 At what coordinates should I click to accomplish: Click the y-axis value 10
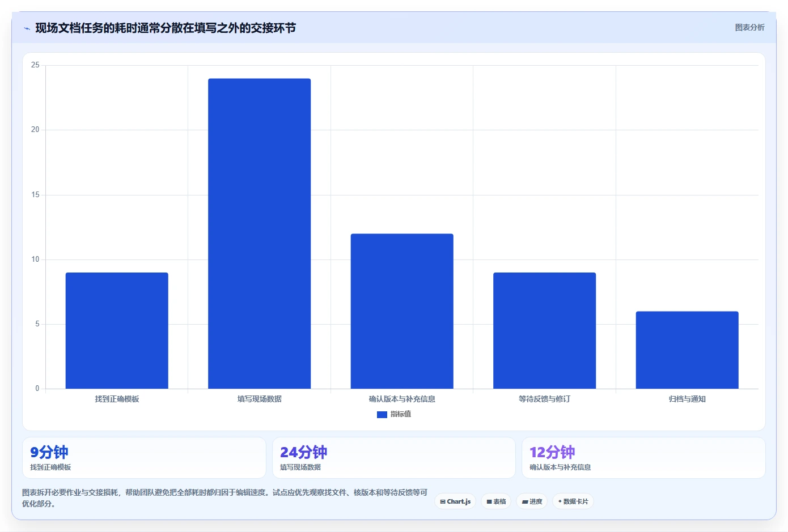coord(35,259)
